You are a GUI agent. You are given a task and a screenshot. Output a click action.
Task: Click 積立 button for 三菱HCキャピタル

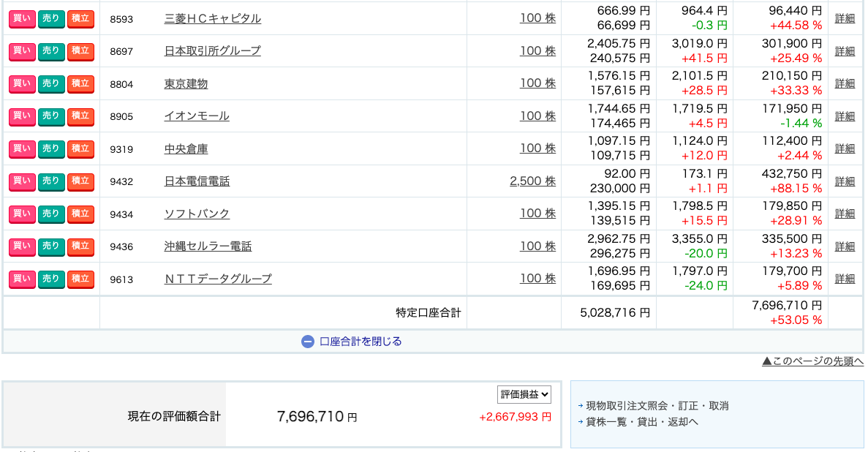[80, 19]
